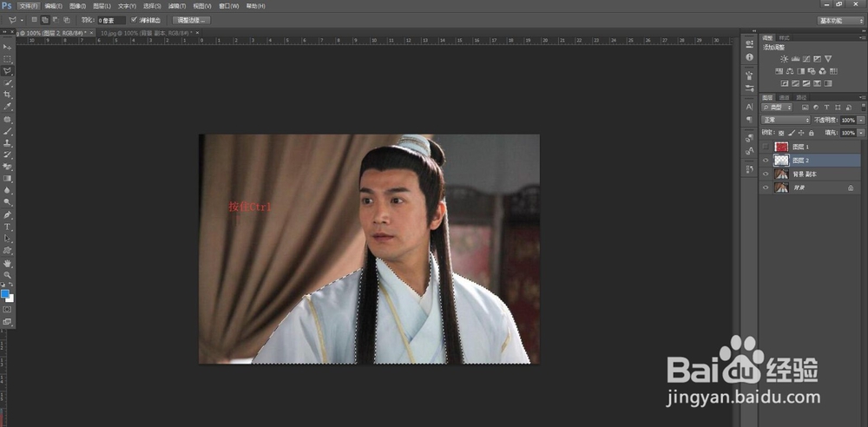
Task: Select the Blur tool
Action: point(7,191)
